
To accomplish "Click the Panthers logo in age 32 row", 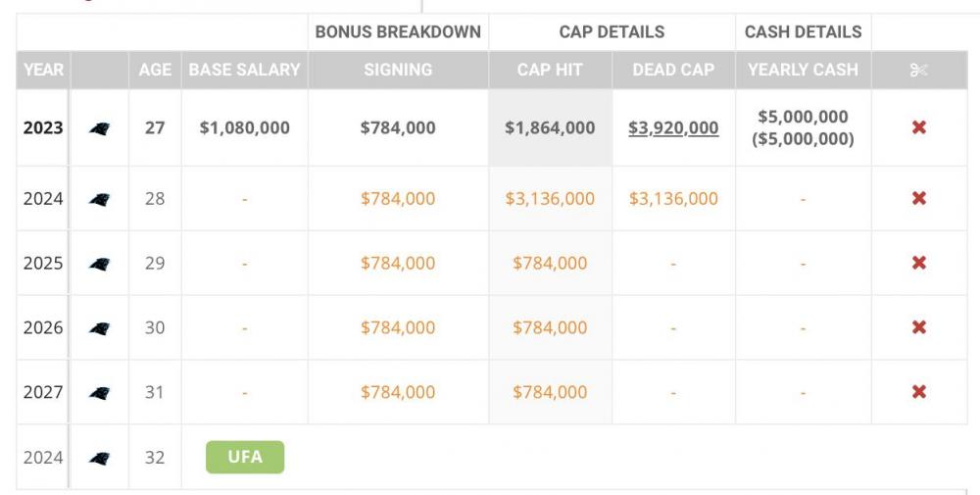I will point(99,458).
